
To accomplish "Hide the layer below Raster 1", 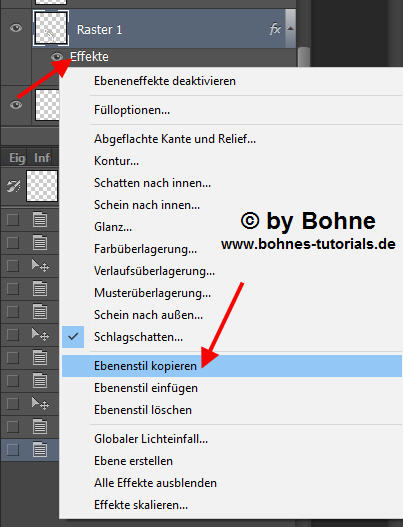I will point(16,105).
